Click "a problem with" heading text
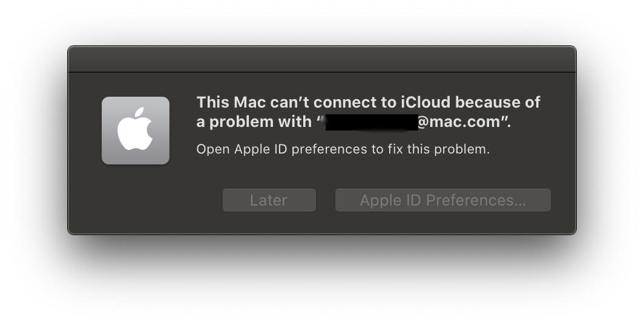 click(253, 121)
